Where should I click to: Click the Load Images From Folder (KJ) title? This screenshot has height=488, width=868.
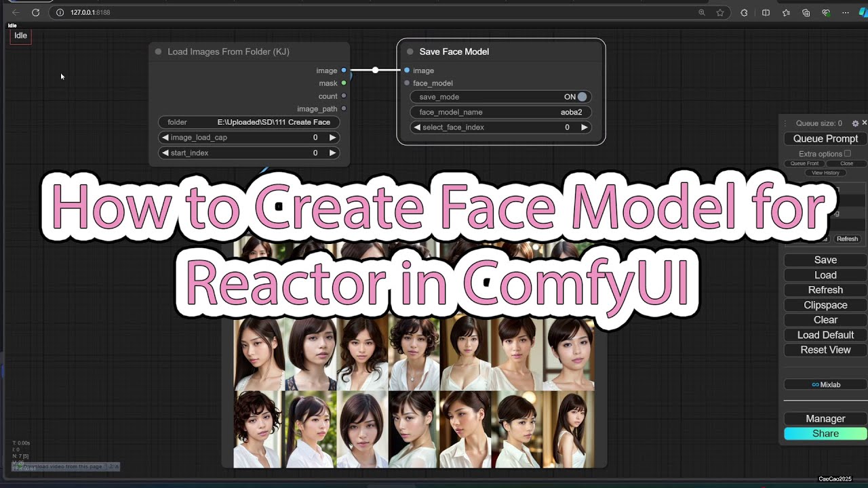229,52
